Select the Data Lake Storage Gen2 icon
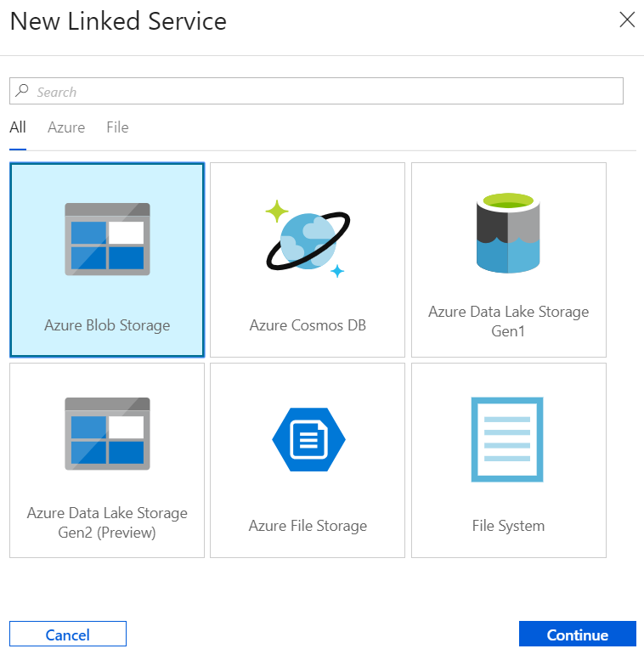The width and height of the screenshot is (644, 660). pyautogui.click(x=107, y=433)
